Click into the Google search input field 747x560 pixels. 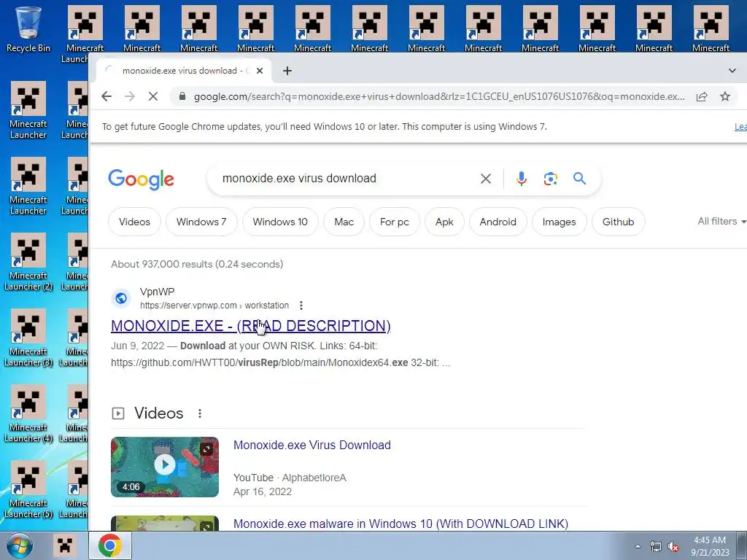[345, 179]
